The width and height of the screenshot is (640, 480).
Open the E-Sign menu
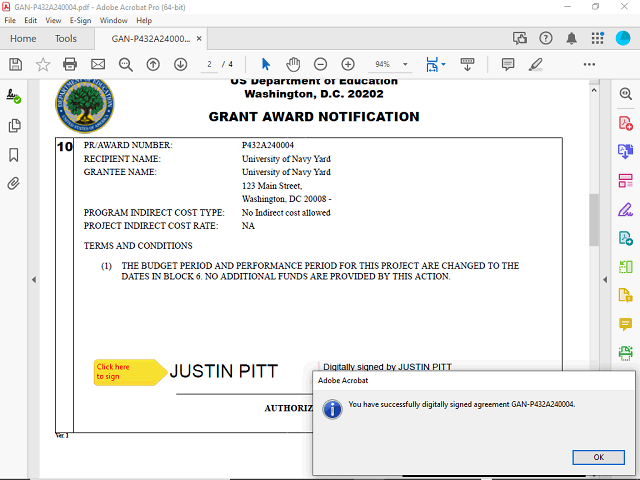click(80, 20)
